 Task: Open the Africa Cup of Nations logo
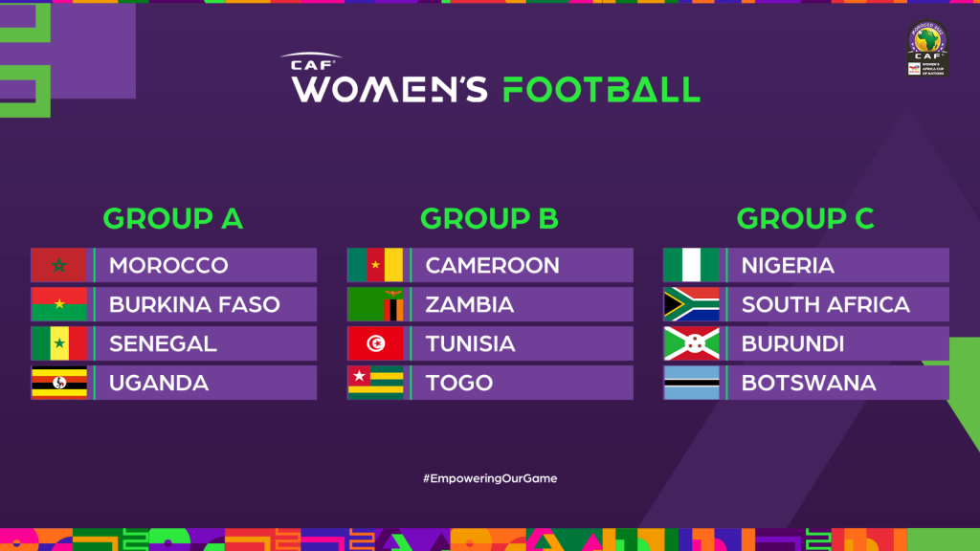tap(926, 50)
